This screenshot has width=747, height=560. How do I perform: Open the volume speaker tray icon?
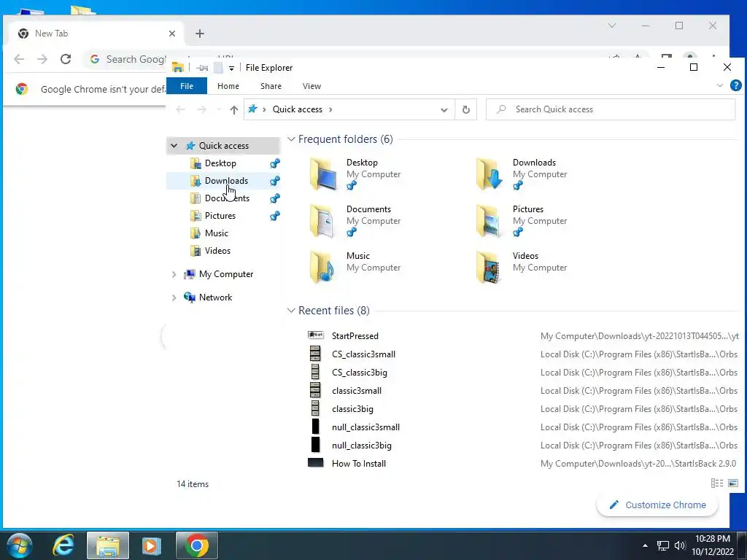[679, 545]
